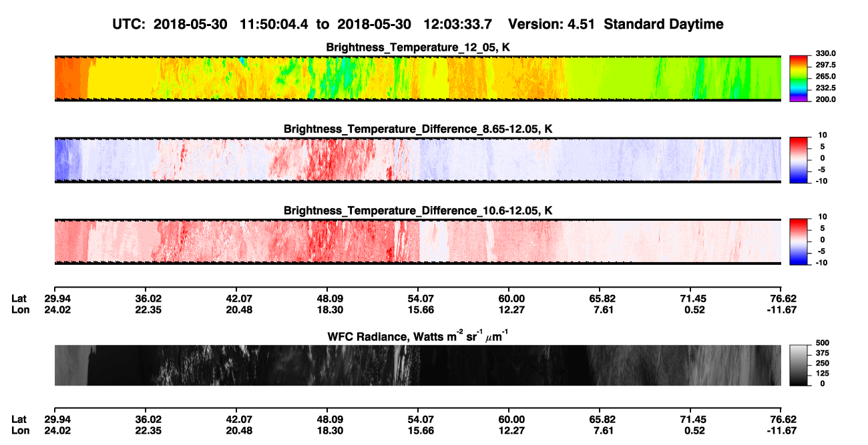Click the Brightness Temperature 12.05 image strip
Image resolution: width=868 pixels, height=445 pixels.
tap(417, 78)
